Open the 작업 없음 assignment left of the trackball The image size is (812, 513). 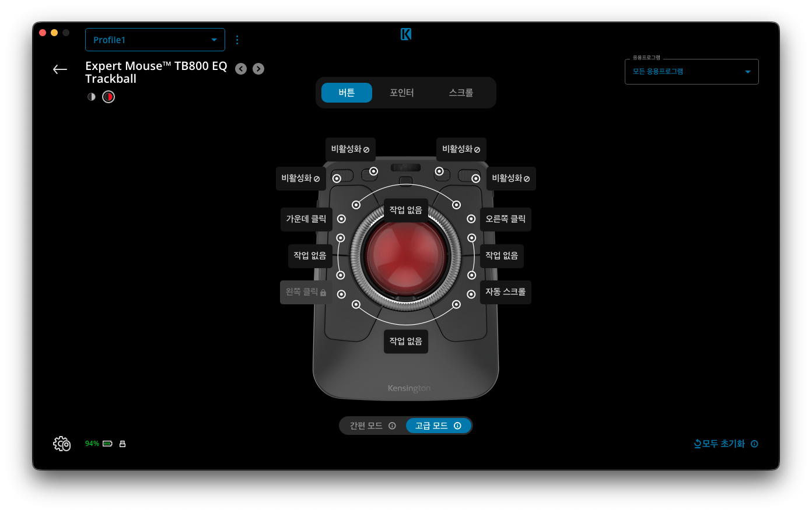[x=310, y=255]
